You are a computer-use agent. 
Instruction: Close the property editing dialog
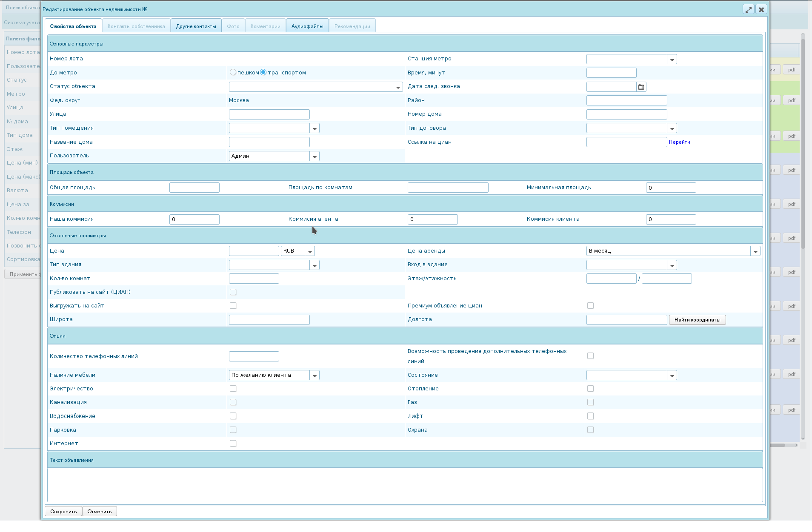click(x=761, y=9)
